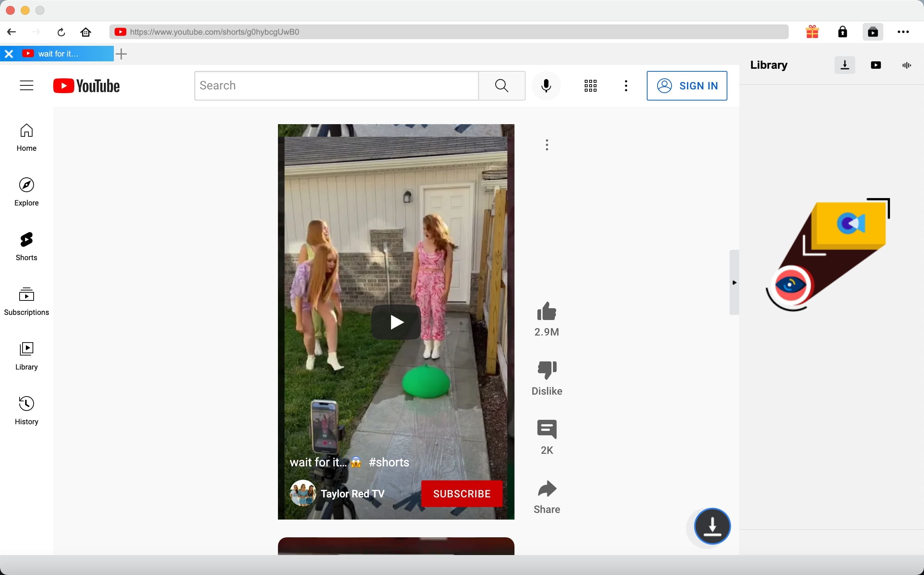Click the lock icon in browser toolbar

(842, 31)
